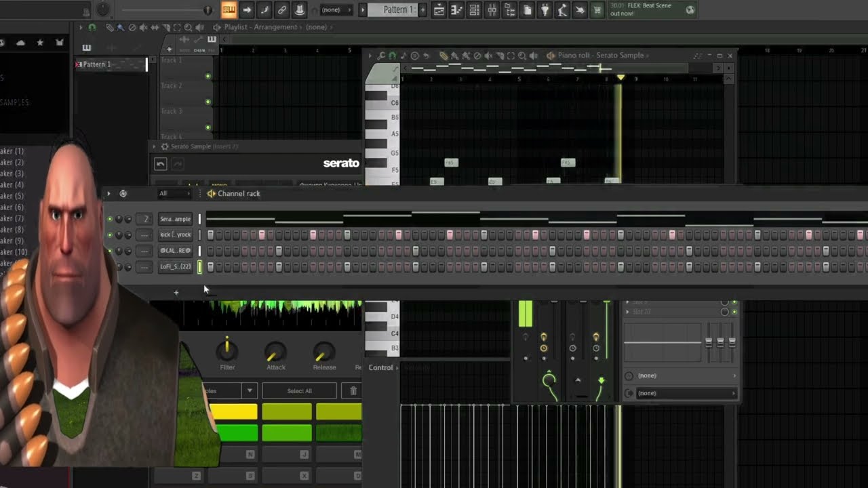This screenshot has width=868, height=488.
Task: Open the mixer view toolbar icon
Action: point(492,9)
